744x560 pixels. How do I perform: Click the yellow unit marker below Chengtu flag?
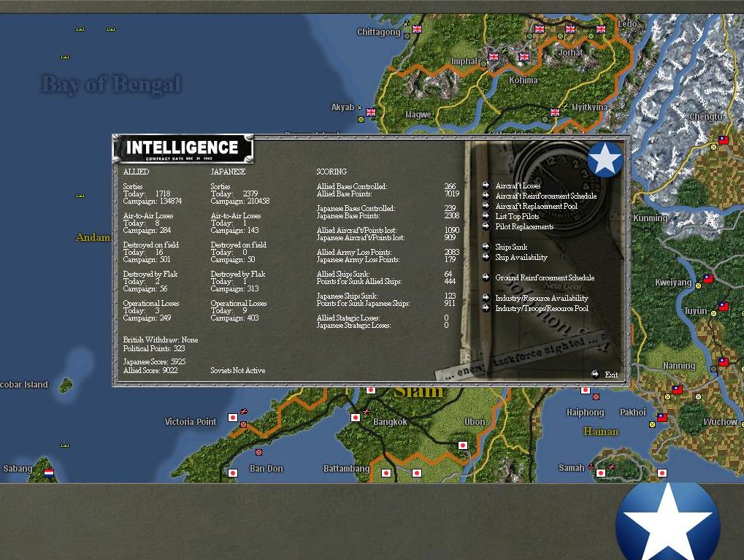(x=713, y=147)
